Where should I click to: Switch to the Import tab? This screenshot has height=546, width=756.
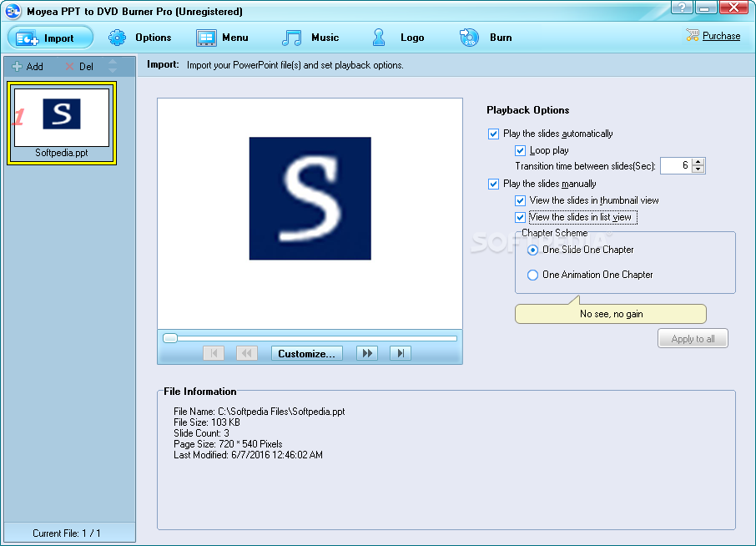pos(51,38)
